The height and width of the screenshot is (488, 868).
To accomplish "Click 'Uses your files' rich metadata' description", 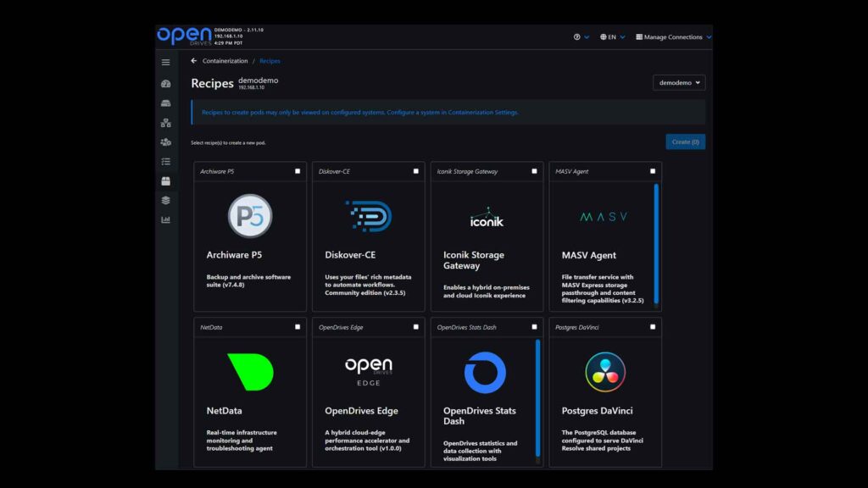I will 368,285.
